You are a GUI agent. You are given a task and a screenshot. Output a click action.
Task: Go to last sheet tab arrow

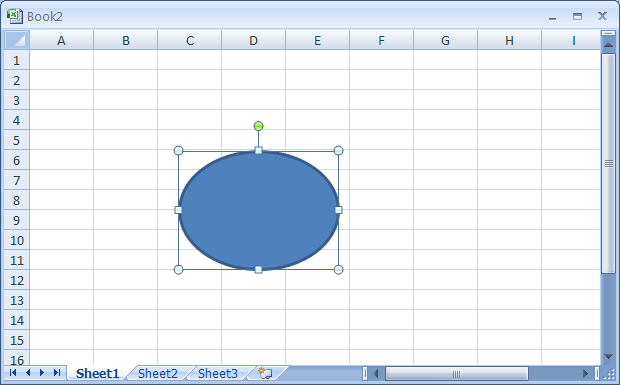57,372
